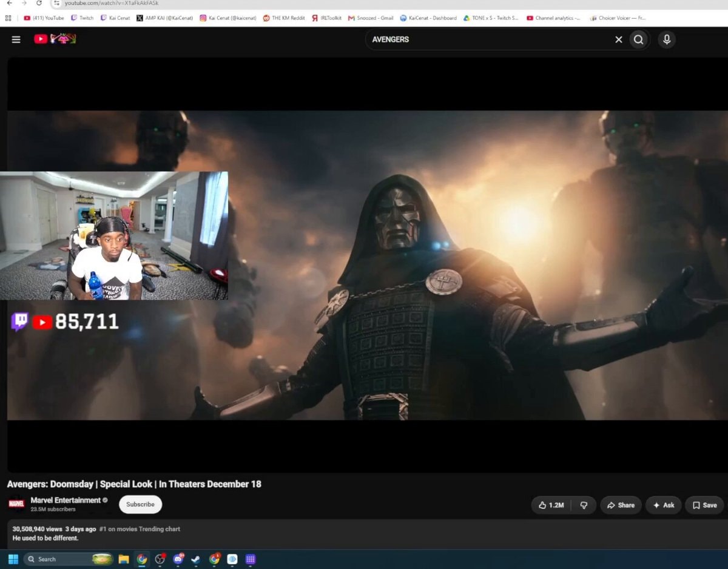Like the video (1.2M)
This screenshot has height=569, width=728.
(x=551, y=505)
